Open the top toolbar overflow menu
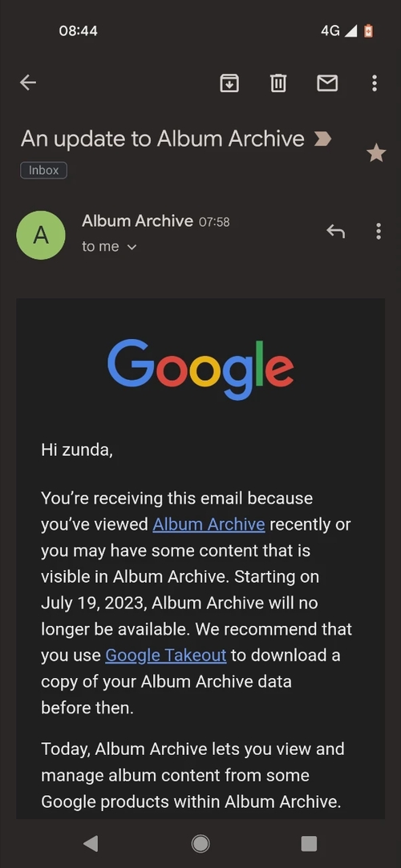401x868 pixels. pos(375,83)
